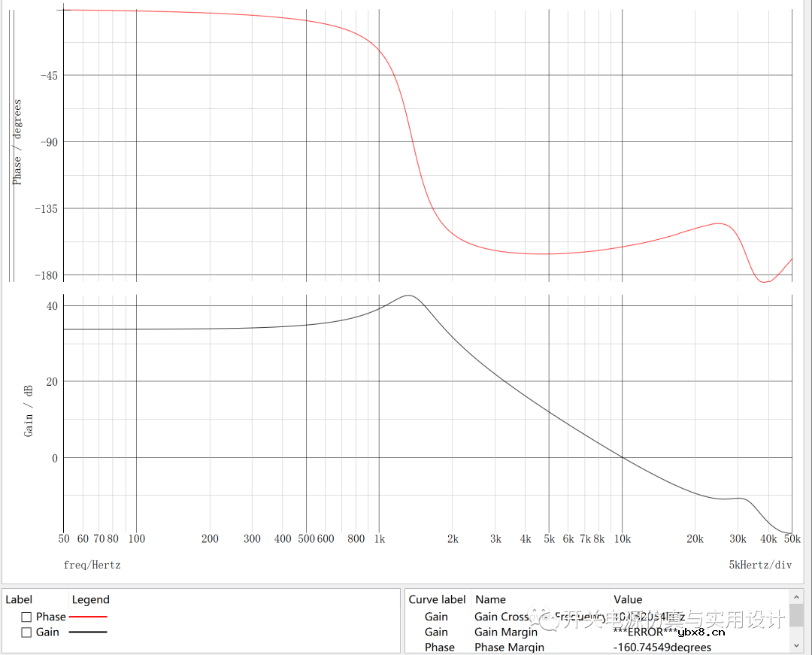This screenshot has height=655, width=812.
Task: Click the black Gain legend line
Action: click(x=88, y=632)
